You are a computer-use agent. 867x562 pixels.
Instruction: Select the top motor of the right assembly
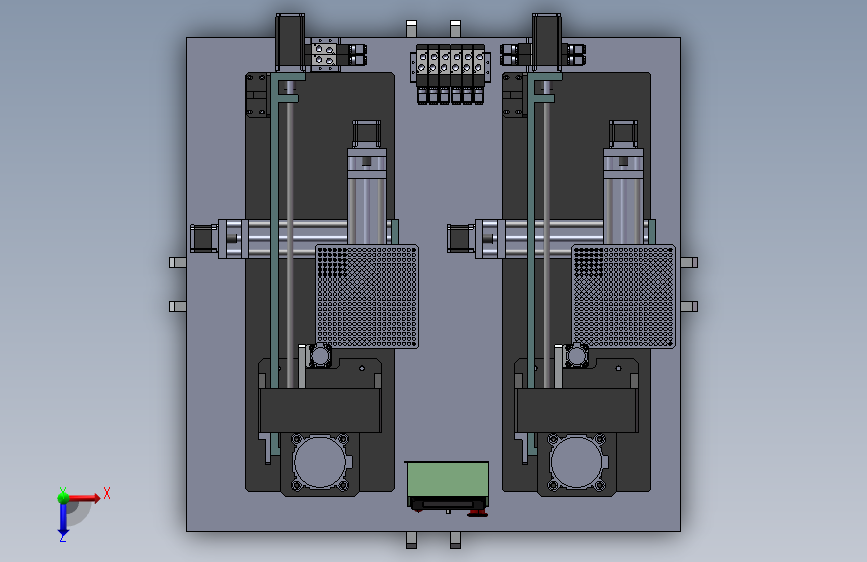tap(547, 43)
